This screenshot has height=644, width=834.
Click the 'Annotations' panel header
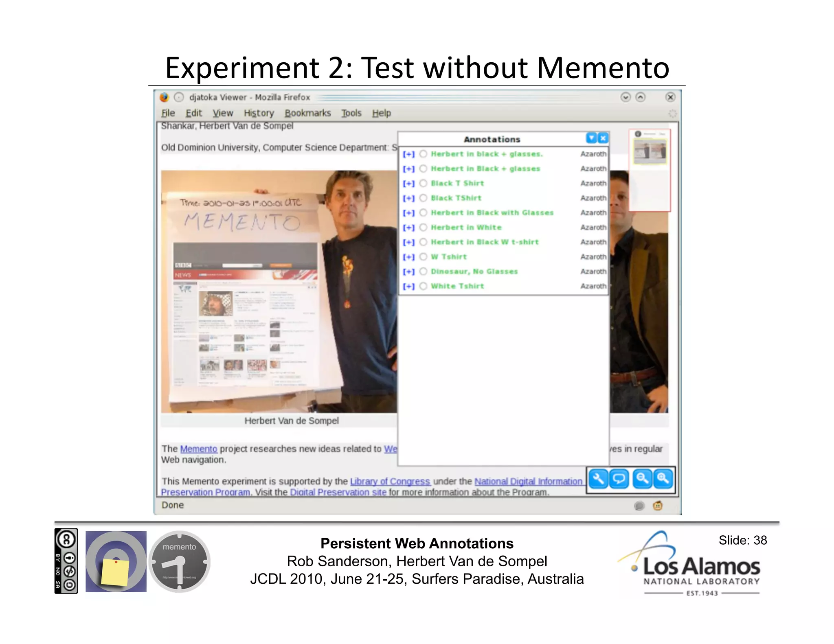[x=492, y=139]
